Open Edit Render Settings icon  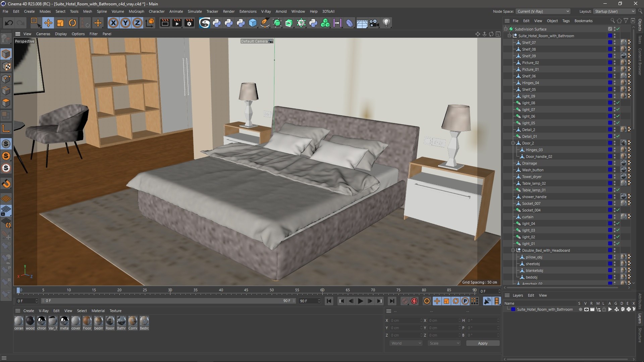189,23
